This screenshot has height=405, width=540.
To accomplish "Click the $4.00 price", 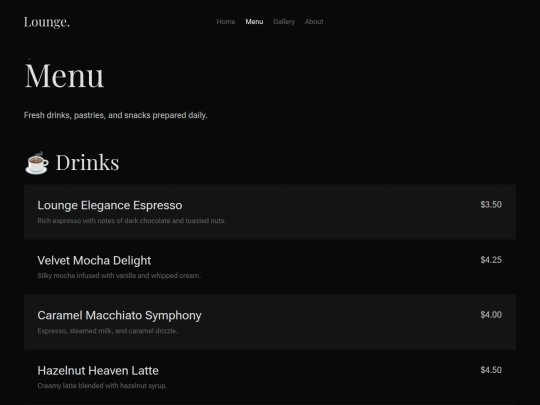I will tap(491, 315).
